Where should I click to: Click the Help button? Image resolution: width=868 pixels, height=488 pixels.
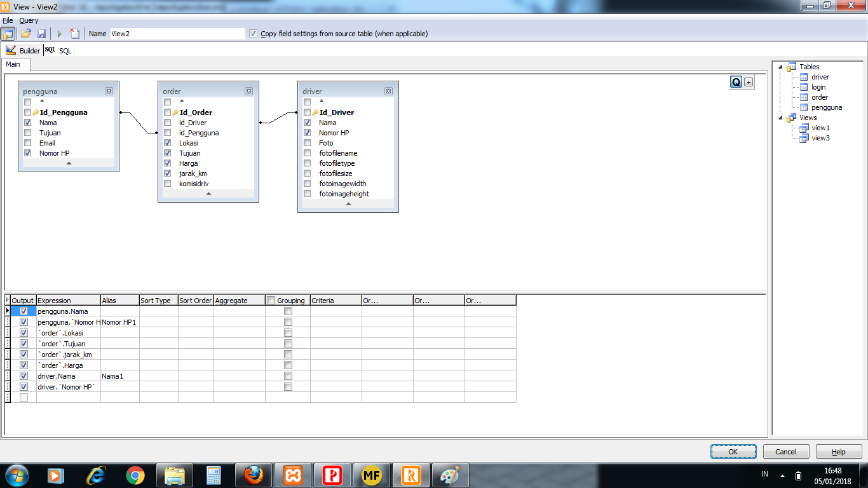pyautogui.click(x=839, y=452)
